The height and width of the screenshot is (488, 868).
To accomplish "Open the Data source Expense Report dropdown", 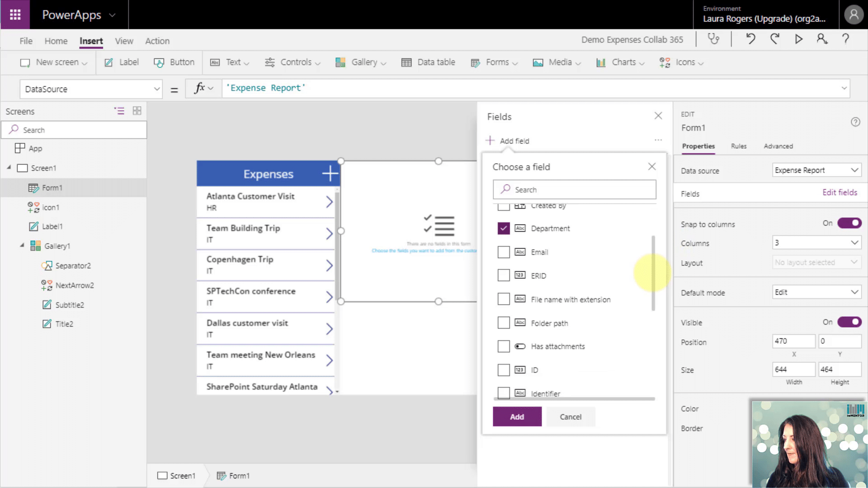I will 816,170.
